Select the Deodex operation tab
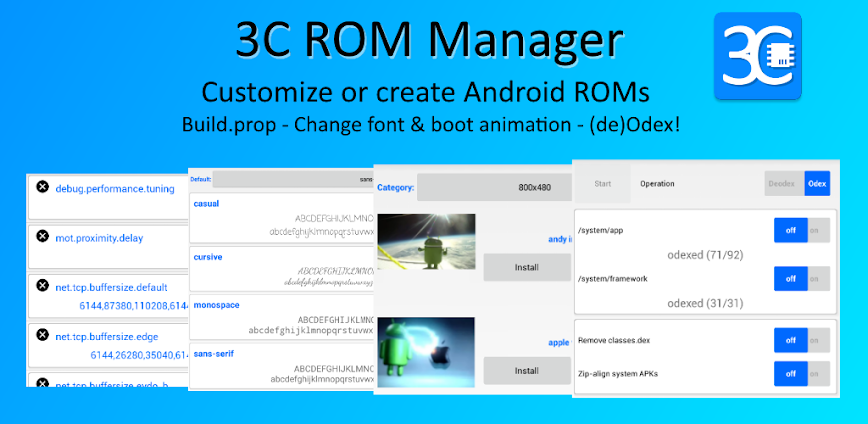Screen dimensions: 868x424 point(784,184)
